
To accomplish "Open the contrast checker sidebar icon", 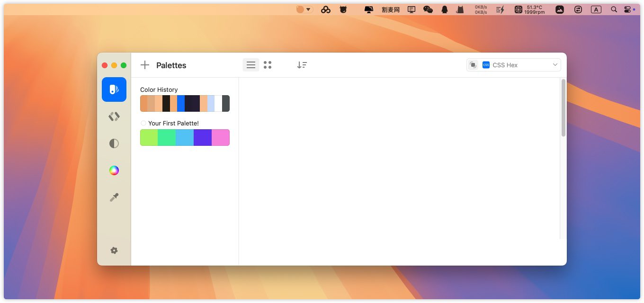I will 114,143.
